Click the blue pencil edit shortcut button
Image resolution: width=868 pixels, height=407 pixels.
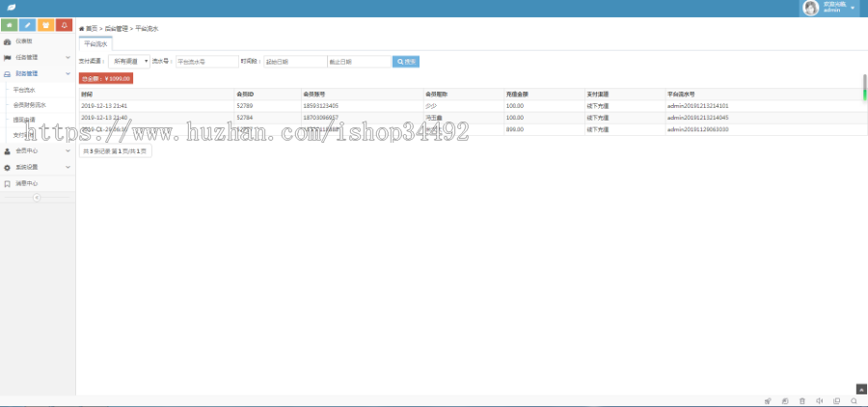click(x=28, y=25)
